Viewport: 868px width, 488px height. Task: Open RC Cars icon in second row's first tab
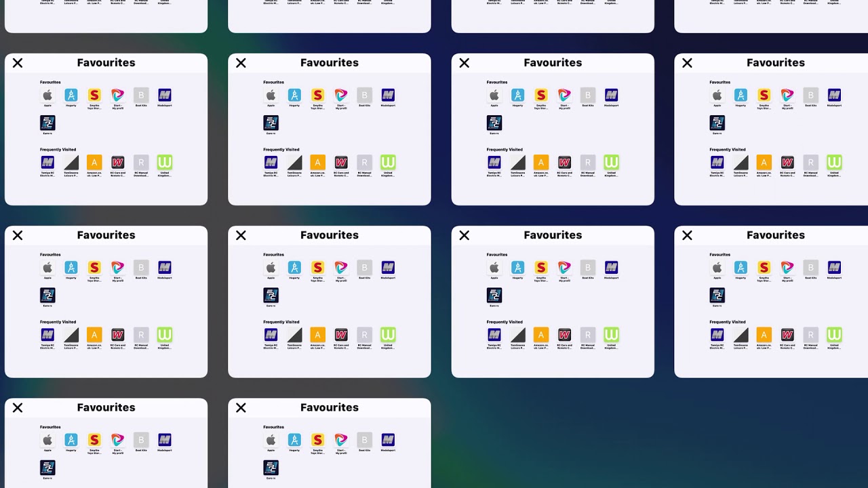[x=118, y=162]
